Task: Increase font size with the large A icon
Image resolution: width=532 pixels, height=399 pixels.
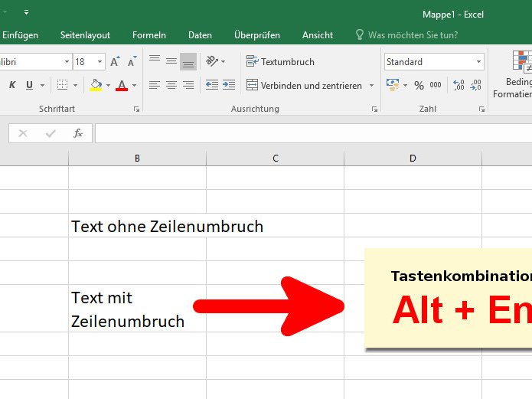Action: [x=115, y=62]
